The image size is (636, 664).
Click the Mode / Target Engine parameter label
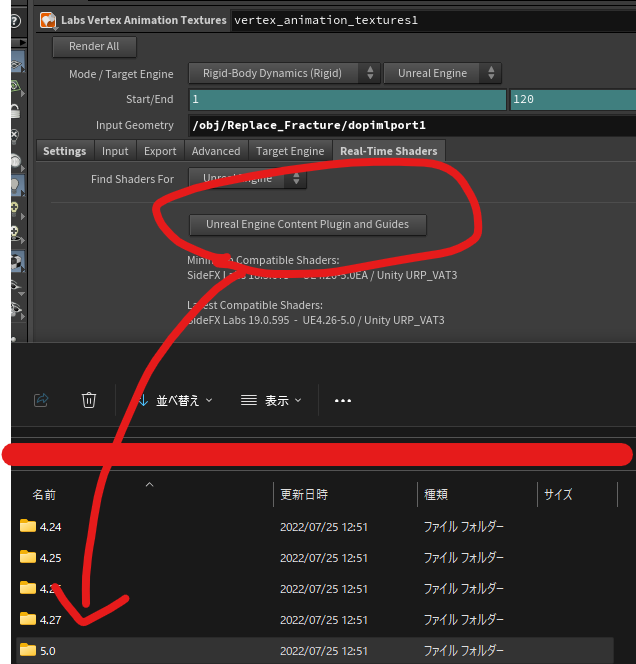coord(121,75)
